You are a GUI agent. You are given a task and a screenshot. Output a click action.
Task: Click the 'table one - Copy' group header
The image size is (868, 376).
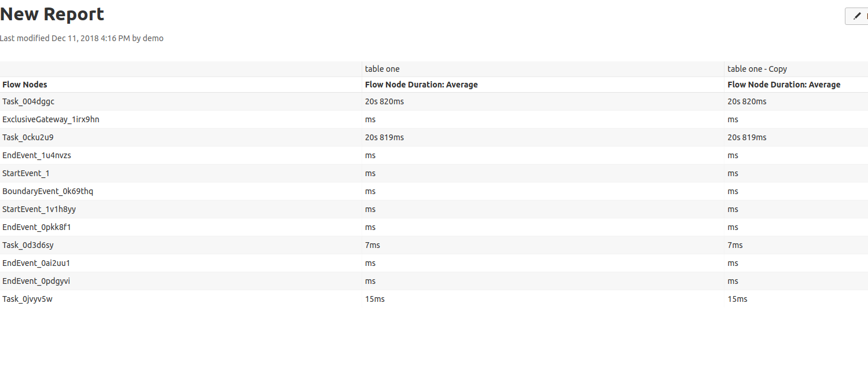point(757,69)
